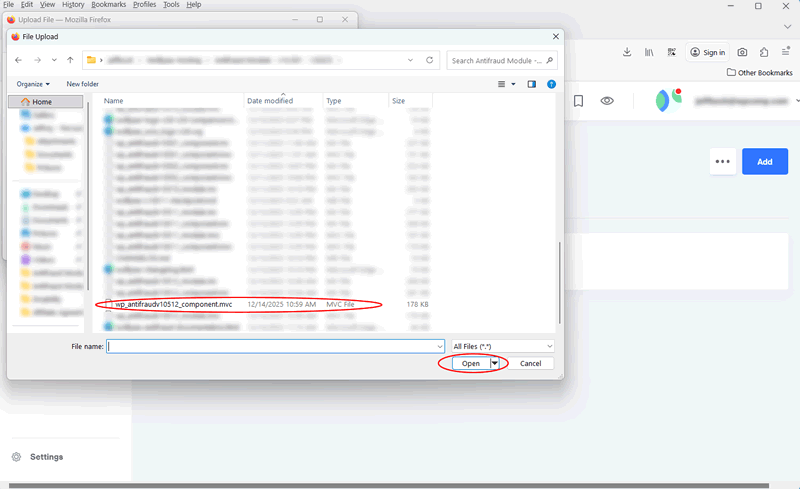
Task: Click the Open button
Action: tap(470, 363)
